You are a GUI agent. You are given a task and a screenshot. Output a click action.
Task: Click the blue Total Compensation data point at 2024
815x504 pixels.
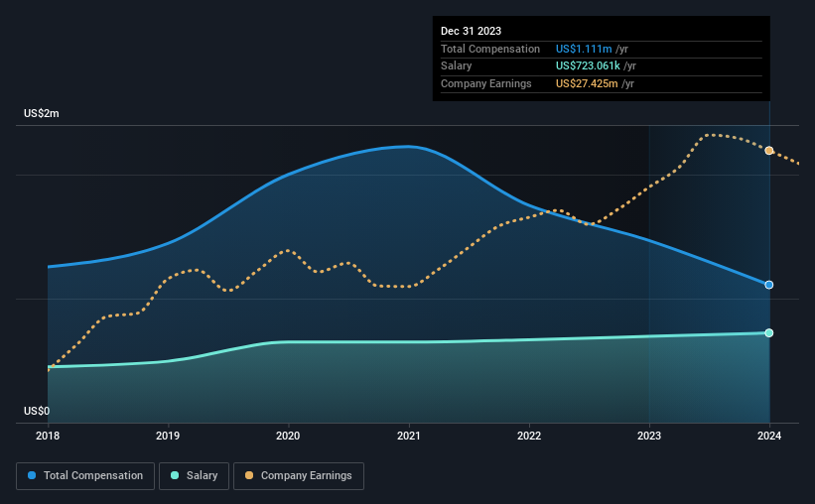click(x=769, y=285)
